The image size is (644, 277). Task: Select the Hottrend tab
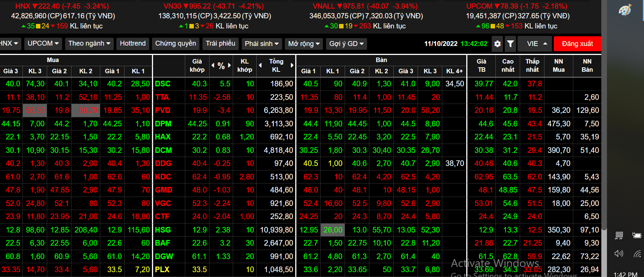point(133,44)
